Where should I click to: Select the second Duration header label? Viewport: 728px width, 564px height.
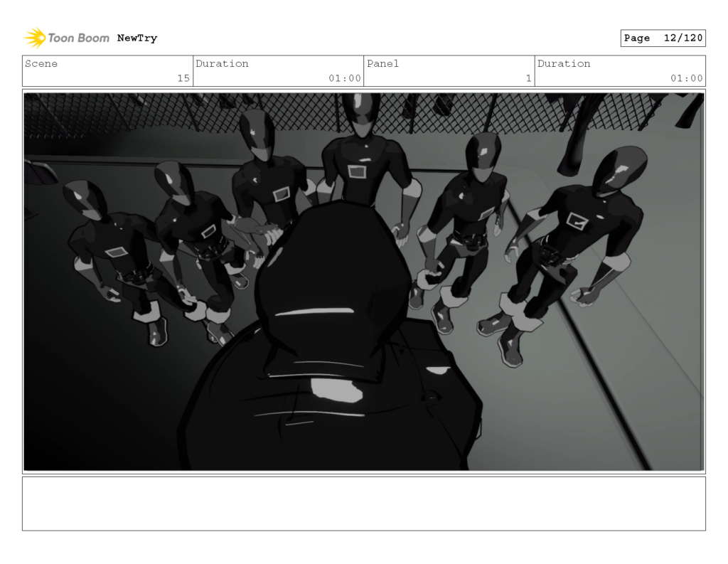(564, 64)
